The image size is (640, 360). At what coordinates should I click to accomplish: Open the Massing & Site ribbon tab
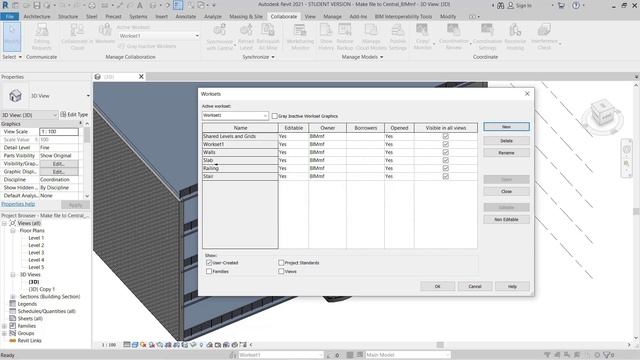click(246, 17)
